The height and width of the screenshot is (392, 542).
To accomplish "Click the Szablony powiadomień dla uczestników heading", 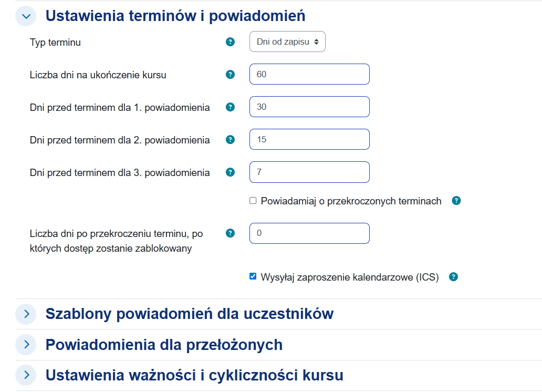I will coord(190,314).
